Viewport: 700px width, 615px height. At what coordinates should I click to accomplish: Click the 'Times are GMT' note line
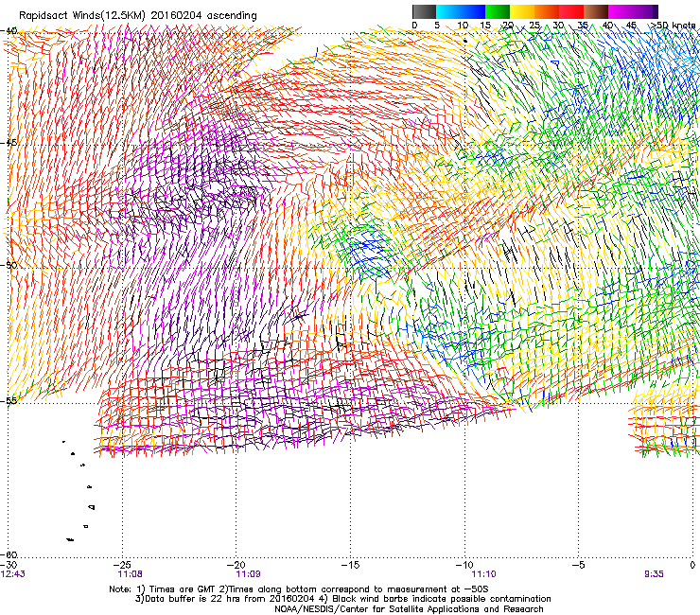299,589
